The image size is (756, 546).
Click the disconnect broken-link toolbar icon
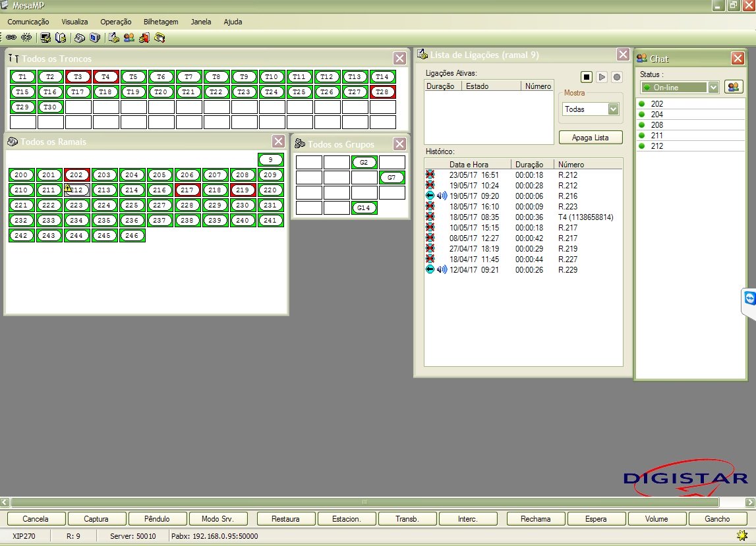pyautogui.click(x=26, y=38)
